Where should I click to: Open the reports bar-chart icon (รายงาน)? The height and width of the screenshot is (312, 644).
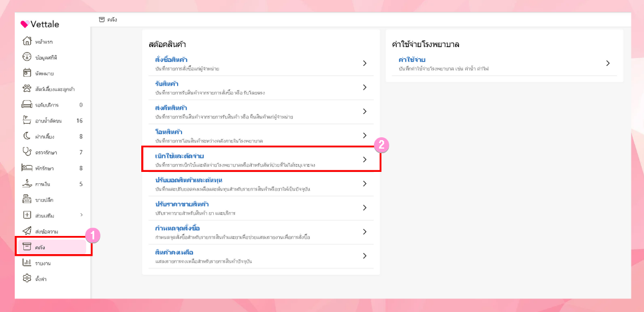(x=26, y=263)
